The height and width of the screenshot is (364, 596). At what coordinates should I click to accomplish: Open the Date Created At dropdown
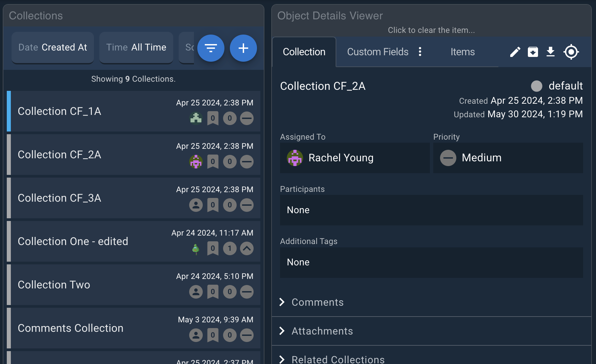[52, 47]
